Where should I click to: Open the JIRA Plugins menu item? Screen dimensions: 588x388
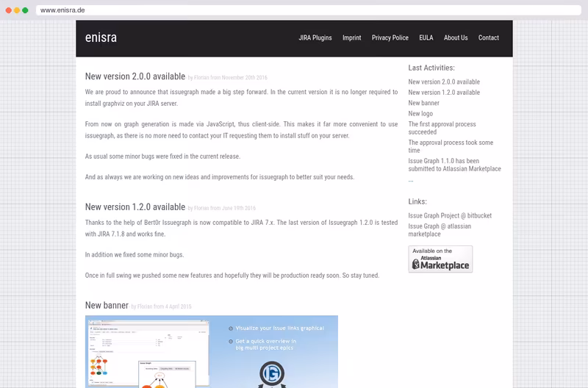[315, 38]
